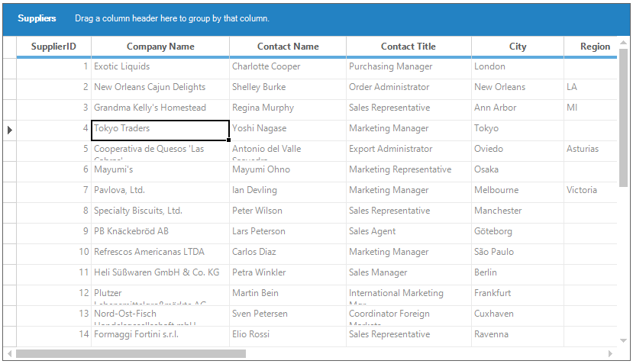Select contact Ian Devling
Screen dimensions: 633x364
click(x=288, y=192)
